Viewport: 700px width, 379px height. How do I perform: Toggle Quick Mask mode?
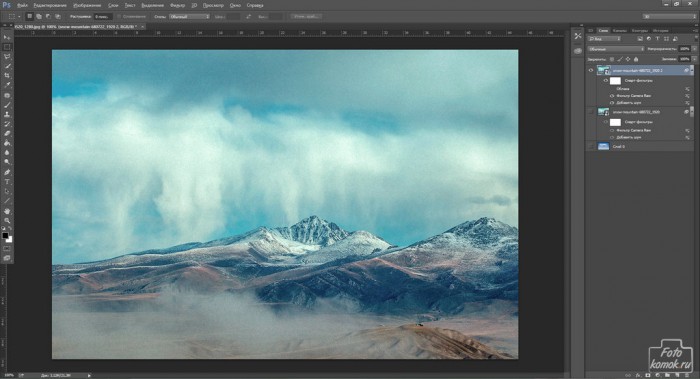coord(7,249)
